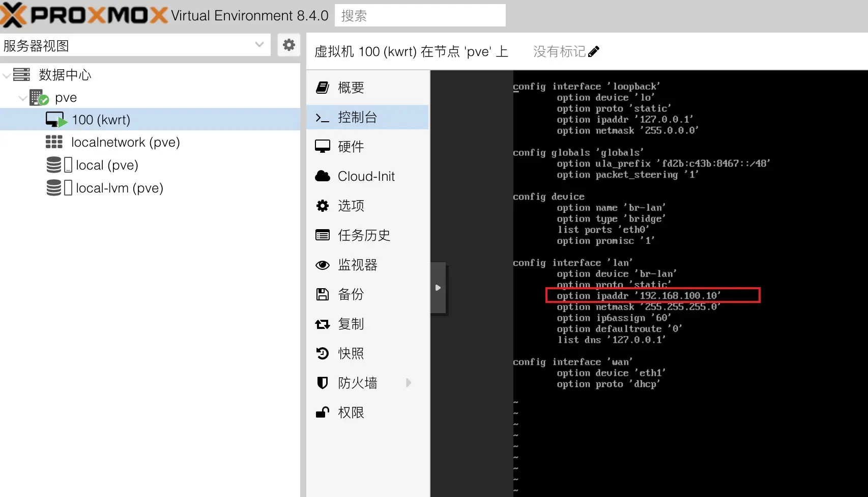Click the 快照 history icon
Viewport: 868px width, 497px height.
tap(323, 353)
